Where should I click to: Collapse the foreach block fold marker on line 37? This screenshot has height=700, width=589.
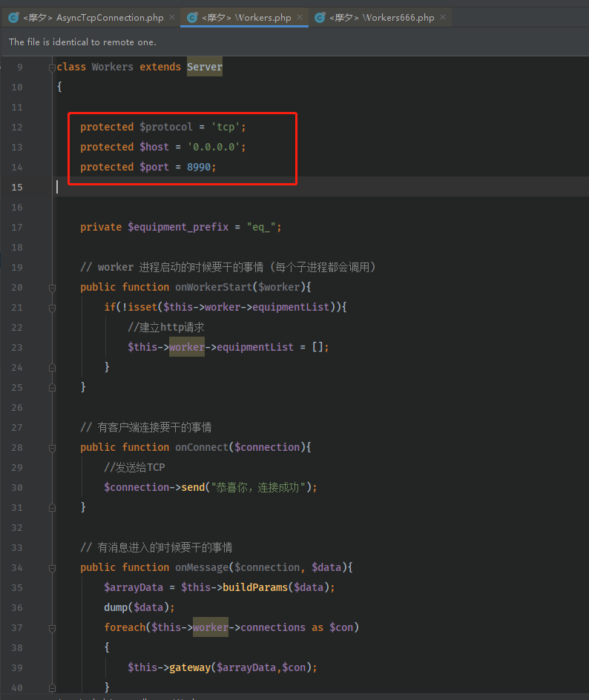tap(52, 628)
